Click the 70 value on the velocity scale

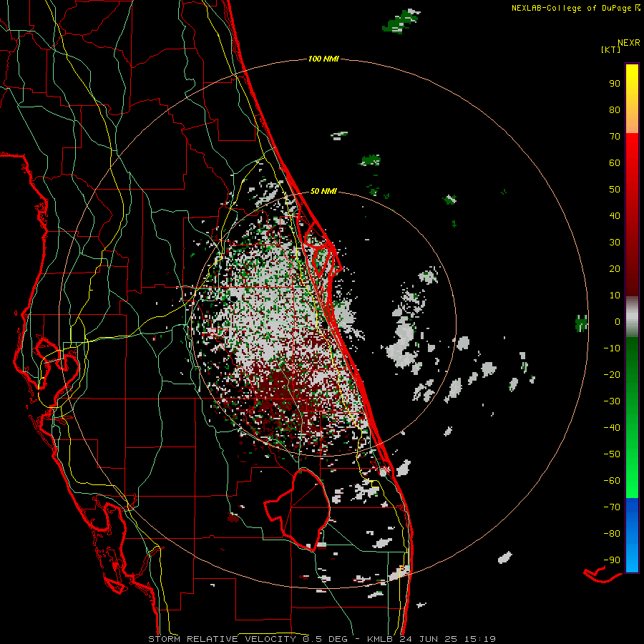click(615, 137)
